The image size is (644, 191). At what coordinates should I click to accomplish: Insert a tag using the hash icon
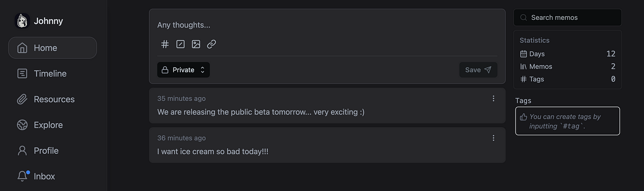165,44
